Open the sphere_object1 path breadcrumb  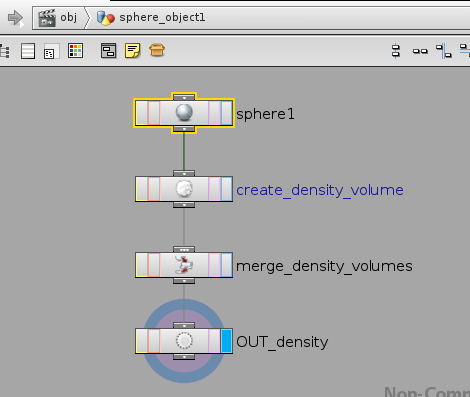pyautogui.click(x=151, y=18)
